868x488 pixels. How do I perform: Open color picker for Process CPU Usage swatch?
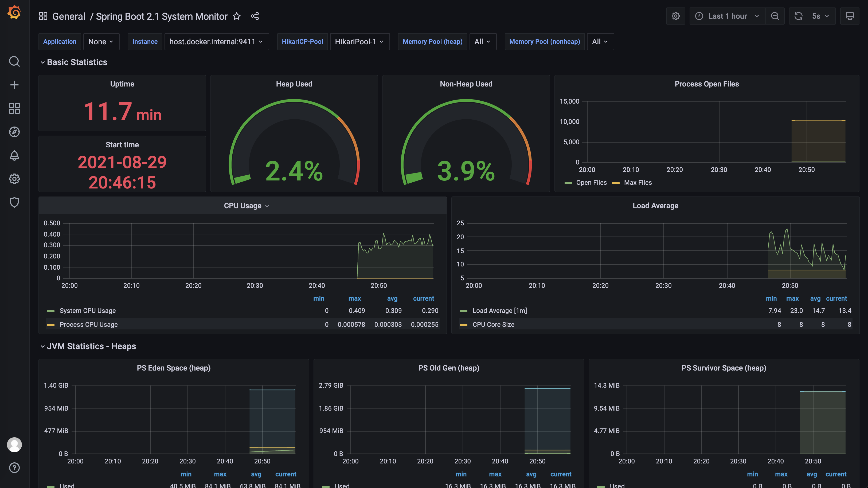coord(50,325)
